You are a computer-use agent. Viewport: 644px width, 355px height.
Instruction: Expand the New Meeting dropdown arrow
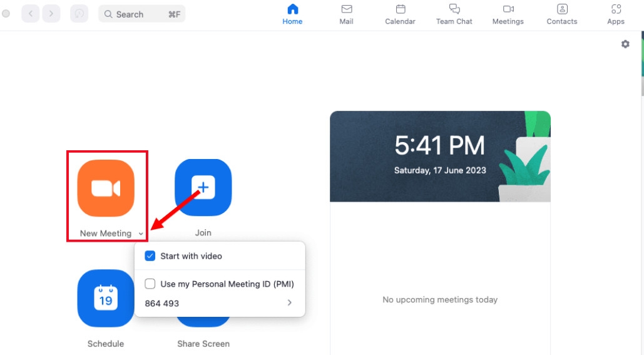141,234
